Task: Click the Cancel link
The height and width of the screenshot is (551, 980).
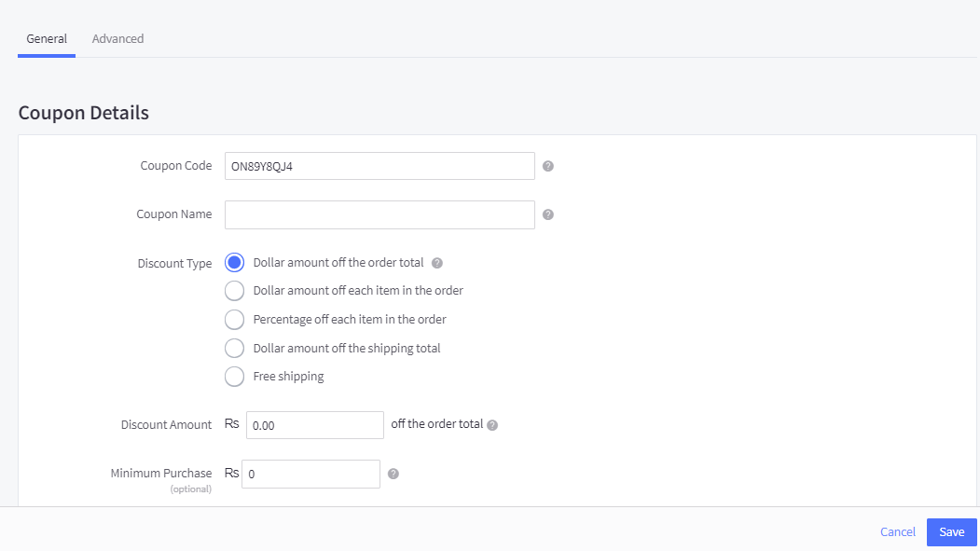Action: pyautogui.click(x=898, y=531)
